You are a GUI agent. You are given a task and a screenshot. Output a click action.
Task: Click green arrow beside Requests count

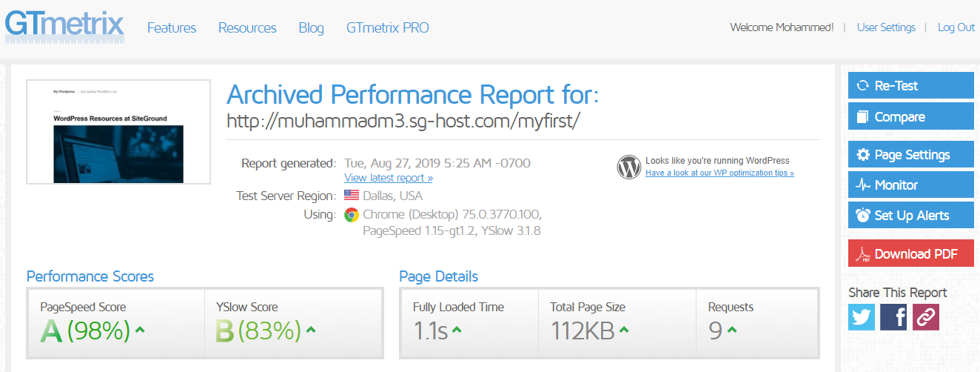point(732,330)
